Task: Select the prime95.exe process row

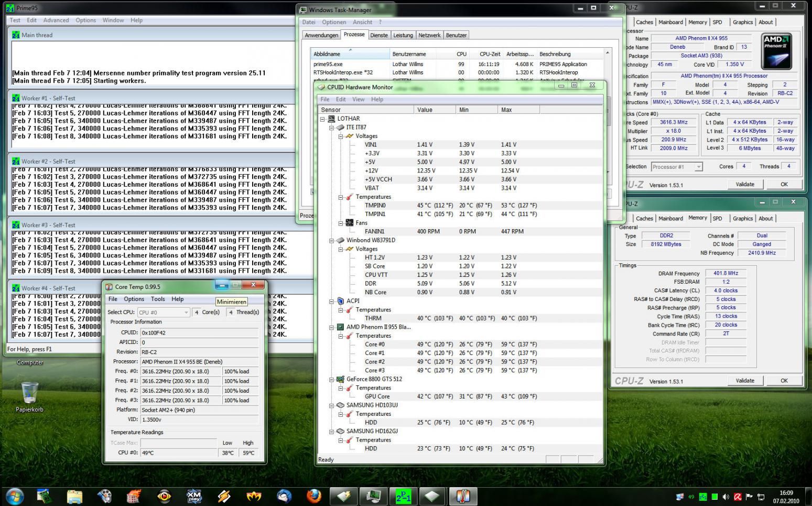Action: point(457,64)
